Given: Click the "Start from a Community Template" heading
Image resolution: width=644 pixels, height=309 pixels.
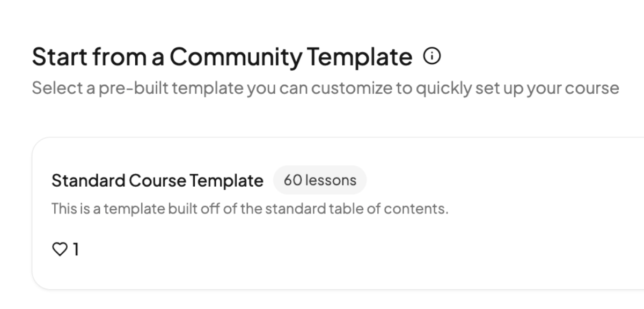Looking at the screenshot, I should click(x=222, y=57).
